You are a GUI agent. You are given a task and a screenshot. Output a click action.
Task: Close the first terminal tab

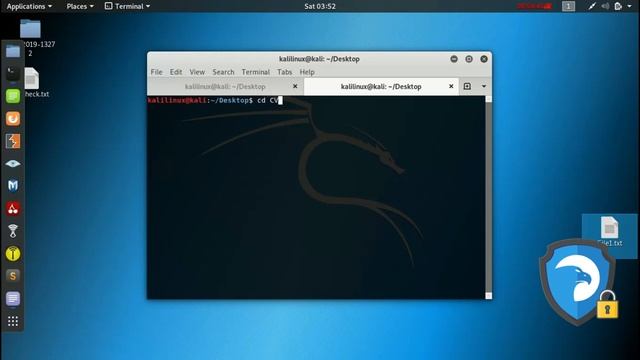click(x=295, y=86)
